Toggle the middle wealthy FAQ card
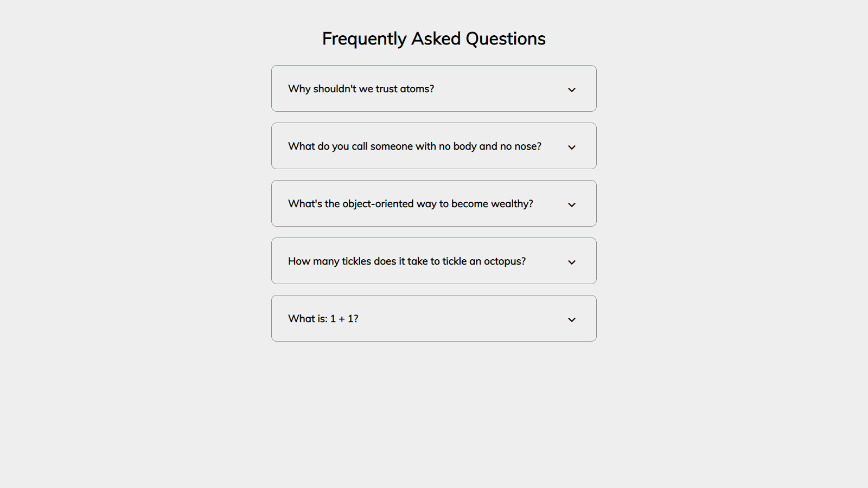The height and width of the screenshot is (488, 868). pos(433,204)
